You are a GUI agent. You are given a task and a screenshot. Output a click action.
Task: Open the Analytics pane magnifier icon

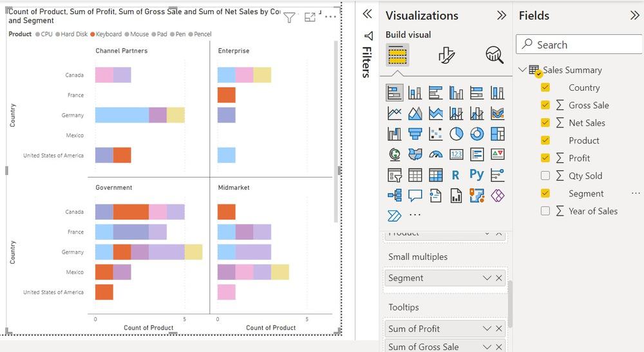pyautogui.click(x=495, y=56)
